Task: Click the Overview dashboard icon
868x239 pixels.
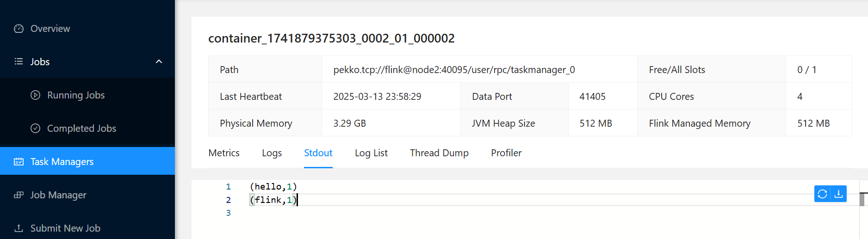Action: (x=19, y=29)
